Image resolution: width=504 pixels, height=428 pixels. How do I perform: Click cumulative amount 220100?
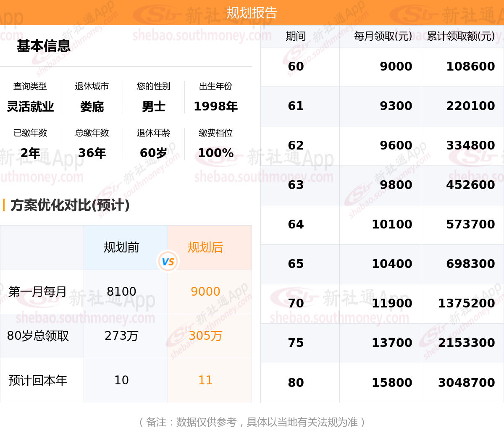pyautogui.click(x=470, y=106)
